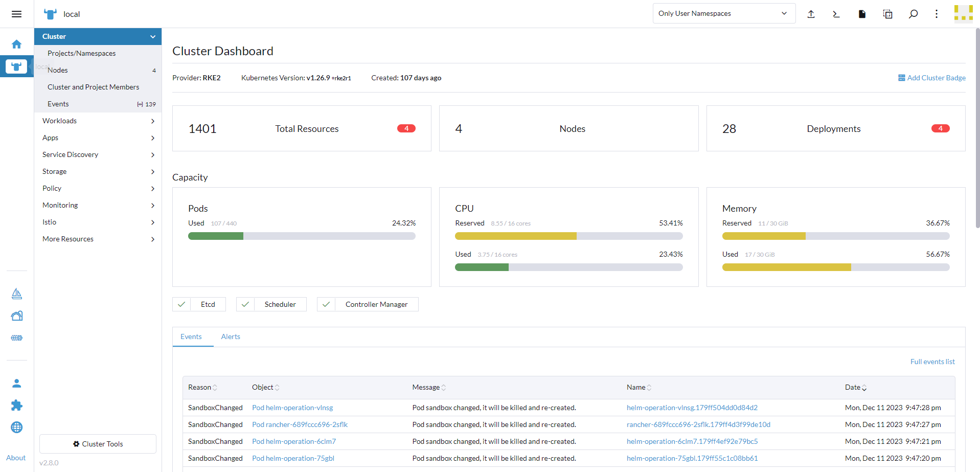The image size is (980, 472).
Task: Open the Full events list link
Action: click(x=932, y=362)
